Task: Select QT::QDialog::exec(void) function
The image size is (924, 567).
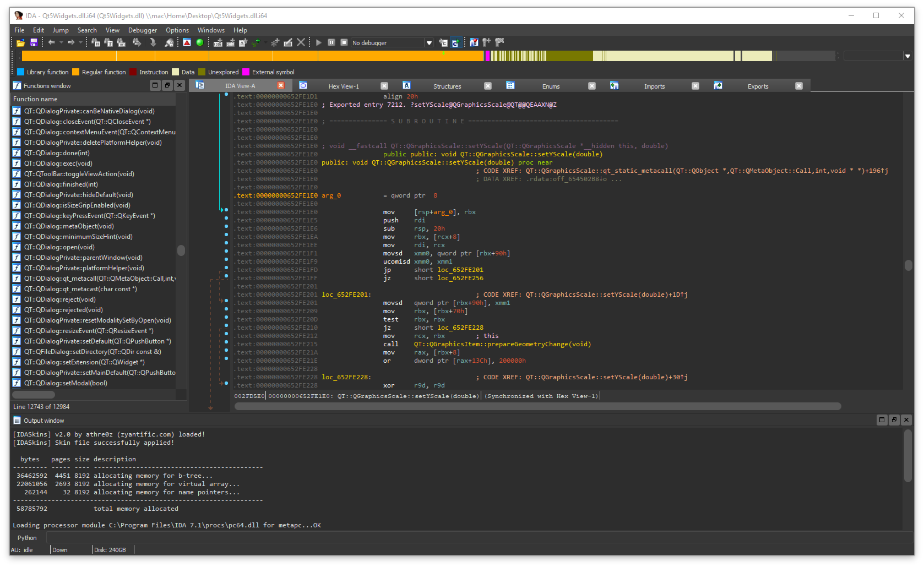Action: point(58,163)
